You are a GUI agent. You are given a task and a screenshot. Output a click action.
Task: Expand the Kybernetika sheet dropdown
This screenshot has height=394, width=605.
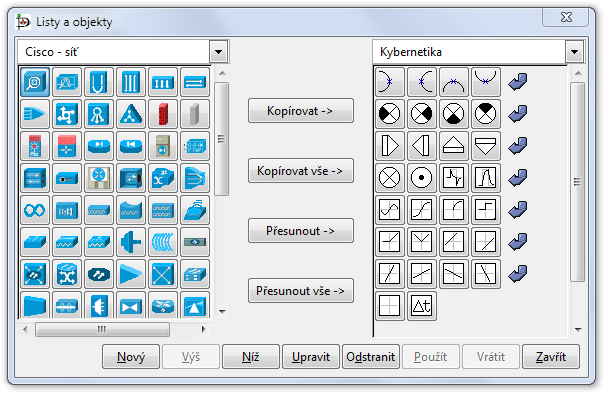point(575,52)
